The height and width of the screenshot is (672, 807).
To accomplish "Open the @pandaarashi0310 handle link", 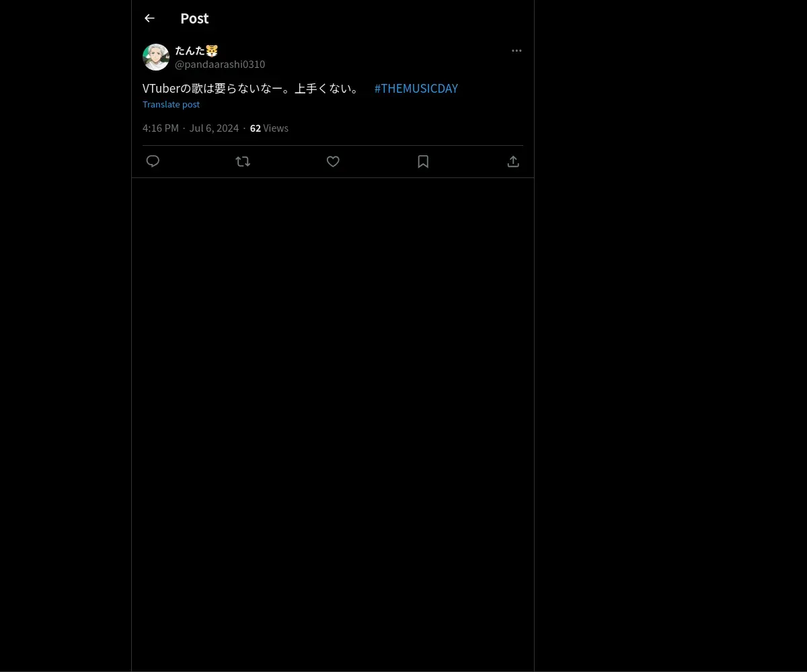I will click(x=220, y=64).
